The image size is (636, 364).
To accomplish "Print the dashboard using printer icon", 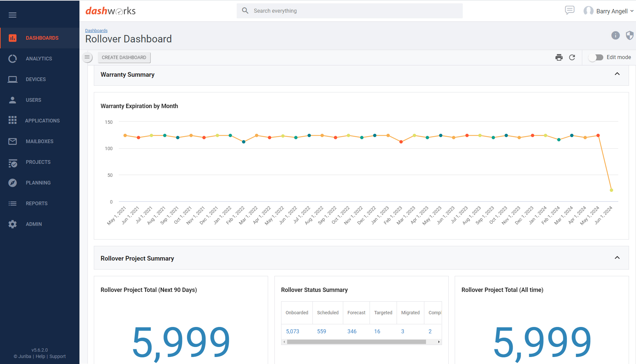I will tap(559, 57).
